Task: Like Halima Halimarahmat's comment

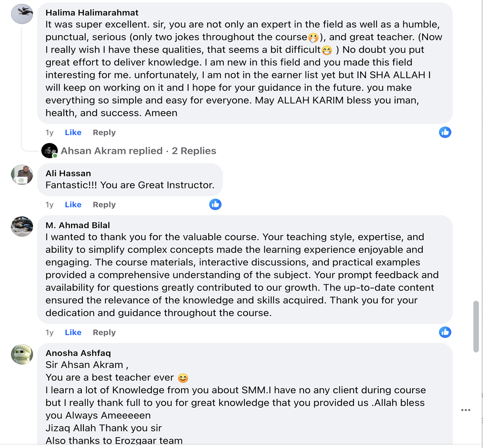Action: tap(73, 133)
